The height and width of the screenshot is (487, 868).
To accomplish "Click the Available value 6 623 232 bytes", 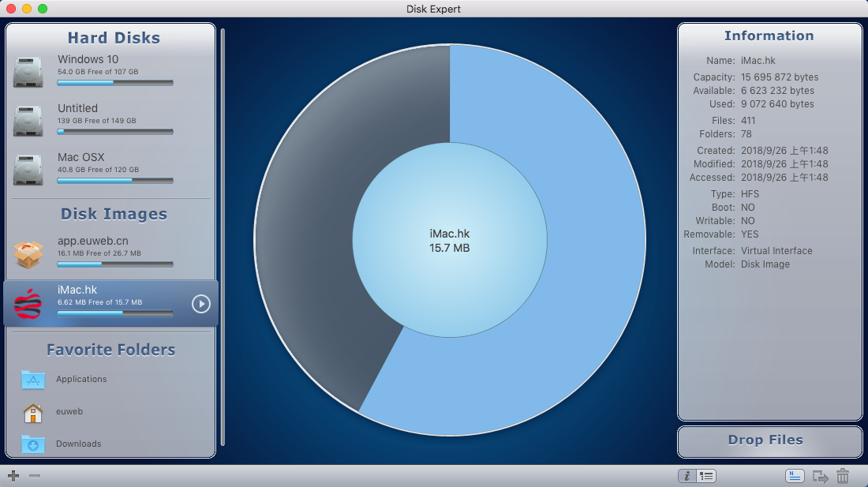I will [777, 90].
